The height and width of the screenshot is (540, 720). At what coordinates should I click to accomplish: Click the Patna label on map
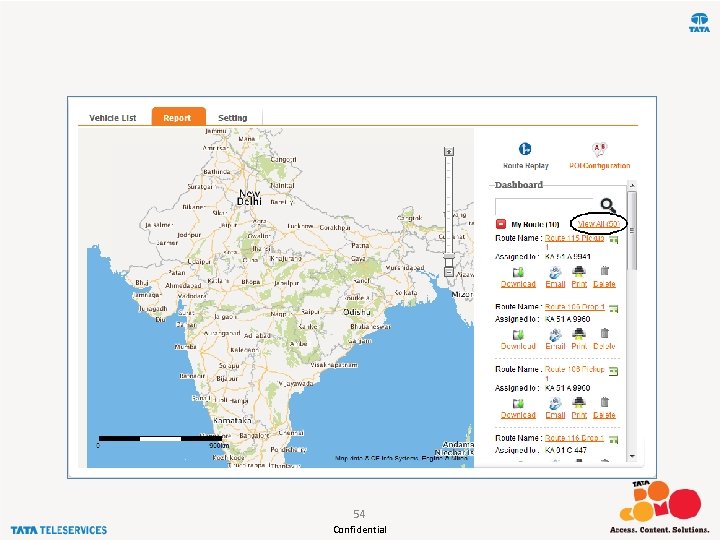360,246
